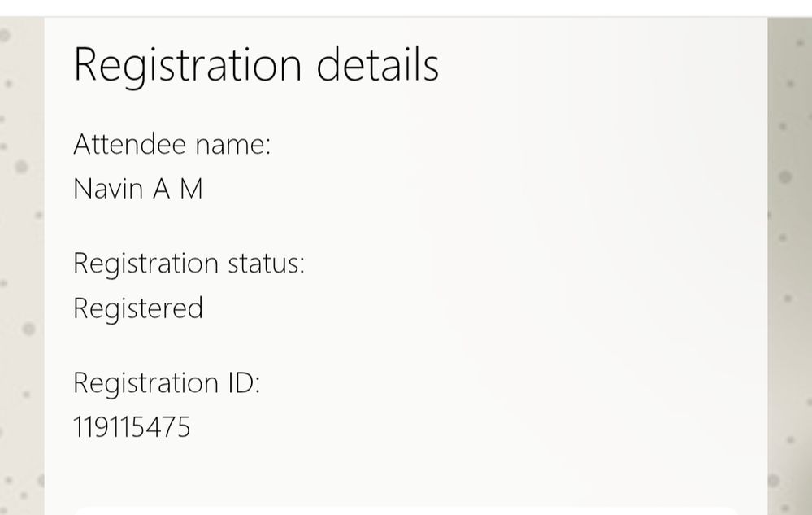Screen dimensions: 812x515
Task: Click the "Attendee name:" label
Action: 172,145
